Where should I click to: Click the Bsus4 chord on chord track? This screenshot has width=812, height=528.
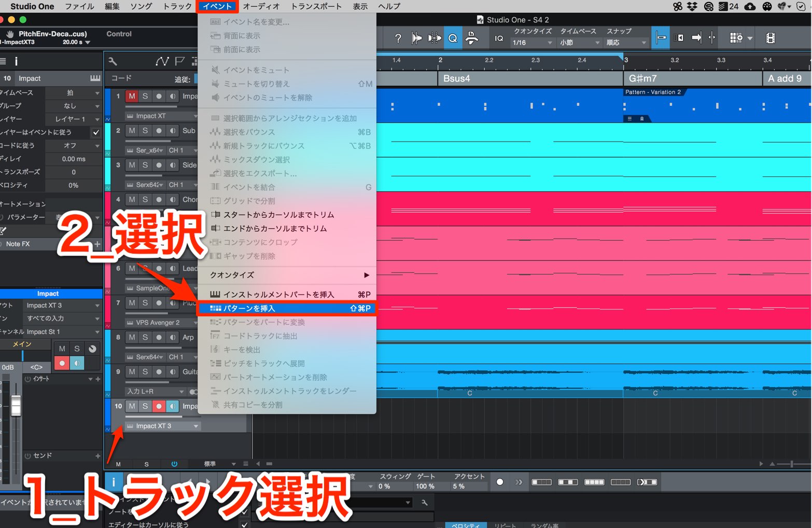tap(530, 78)
